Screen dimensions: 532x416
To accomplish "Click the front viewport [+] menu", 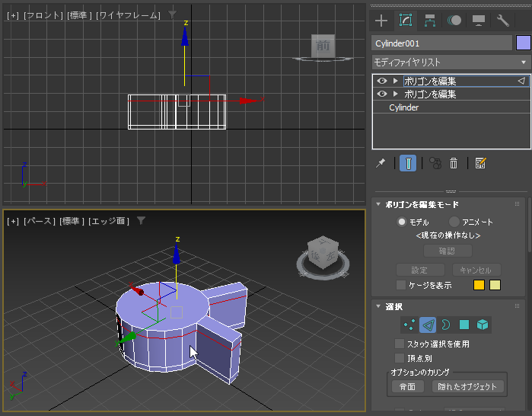I will click(x=13, y=16).
